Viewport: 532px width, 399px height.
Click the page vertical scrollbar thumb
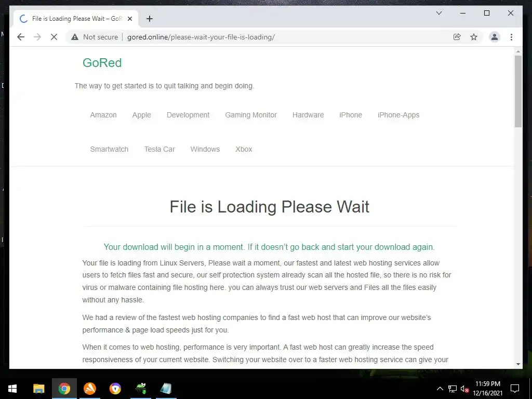[518, 91]
